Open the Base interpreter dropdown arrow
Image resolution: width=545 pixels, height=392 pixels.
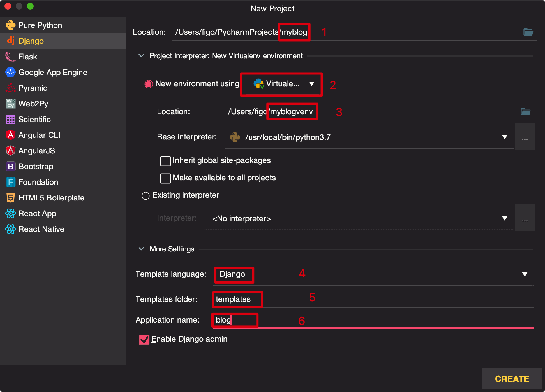pos(505,137)
